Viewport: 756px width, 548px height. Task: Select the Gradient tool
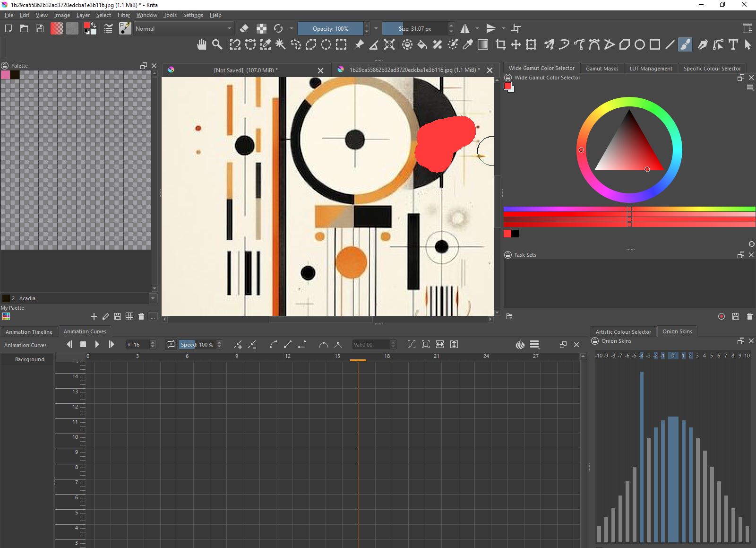(x=483, y=45)
